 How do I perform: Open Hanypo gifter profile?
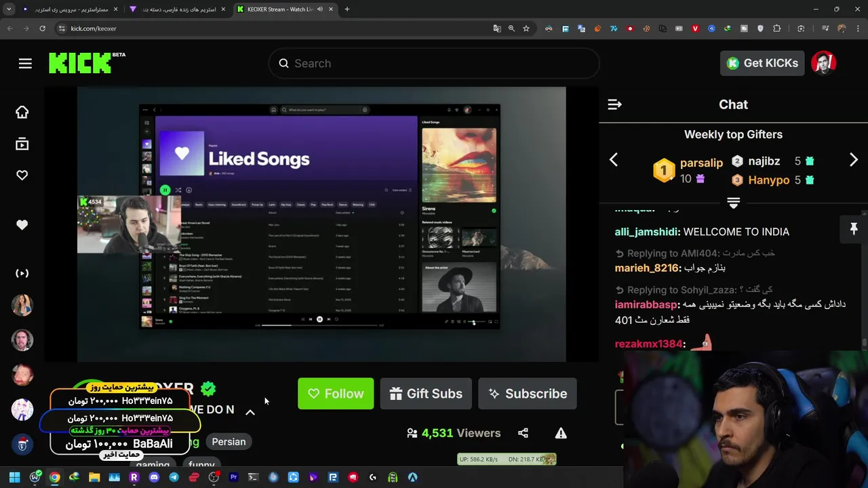coord(768,180)
